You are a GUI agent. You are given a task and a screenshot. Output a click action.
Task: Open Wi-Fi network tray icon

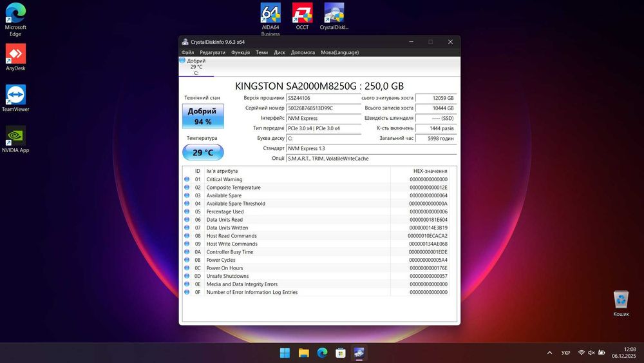click(x=581, y=353)
